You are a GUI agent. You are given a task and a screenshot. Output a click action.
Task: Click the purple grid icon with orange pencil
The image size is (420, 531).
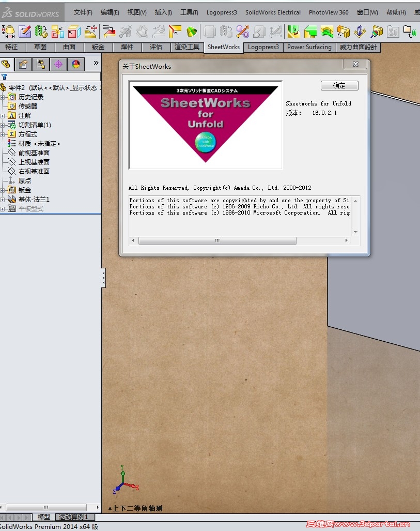(x=242, y=32)
